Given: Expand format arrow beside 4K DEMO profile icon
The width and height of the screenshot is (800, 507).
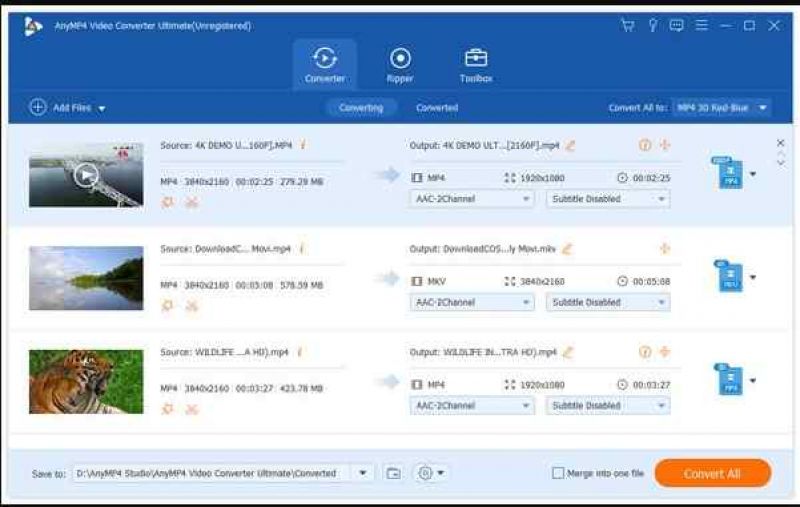Looking at the screenshot, I should coord(753,174).
